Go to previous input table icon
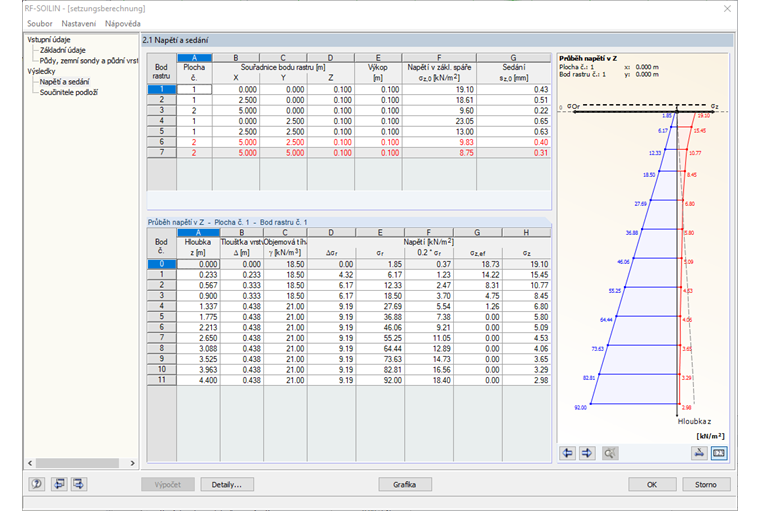The height and width of the screenshot is (511, 760). pyautogui.click(x=59, y=484)
